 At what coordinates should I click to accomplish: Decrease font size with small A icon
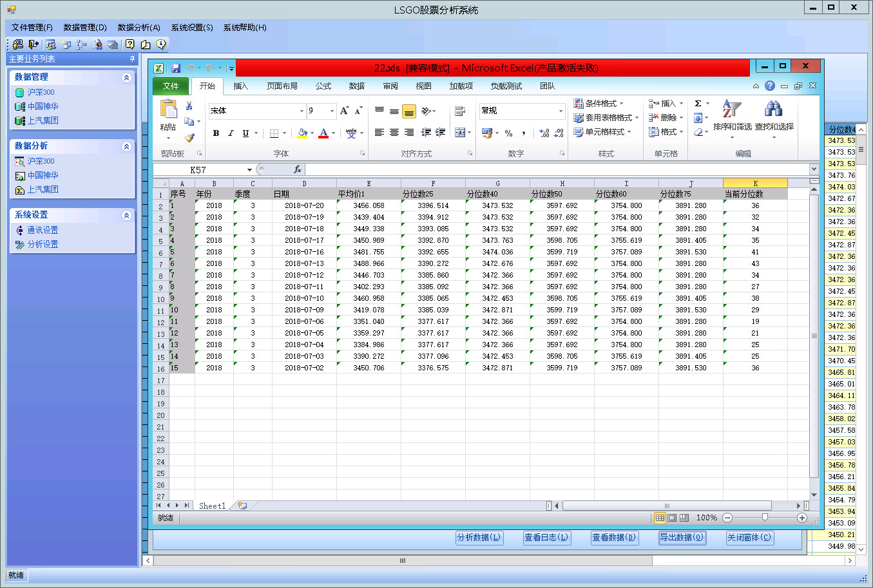click(x=359, y=111)
